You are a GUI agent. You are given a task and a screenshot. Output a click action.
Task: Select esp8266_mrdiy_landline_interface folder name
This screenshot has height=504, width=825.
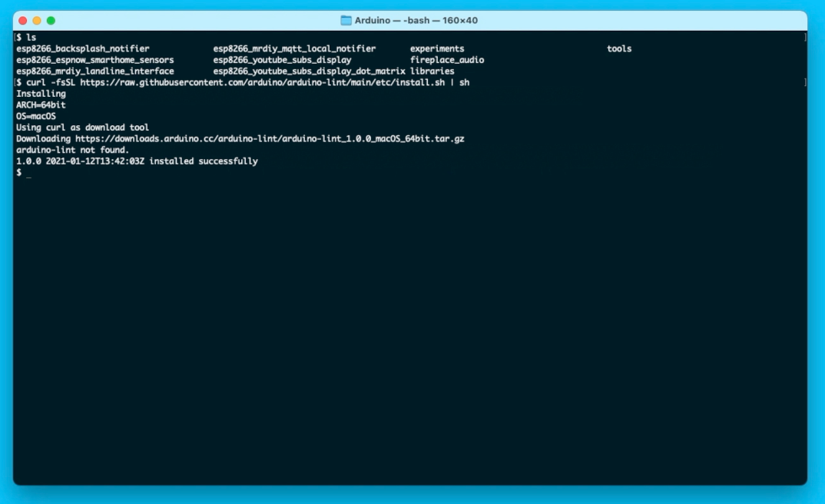pos(94,71)
